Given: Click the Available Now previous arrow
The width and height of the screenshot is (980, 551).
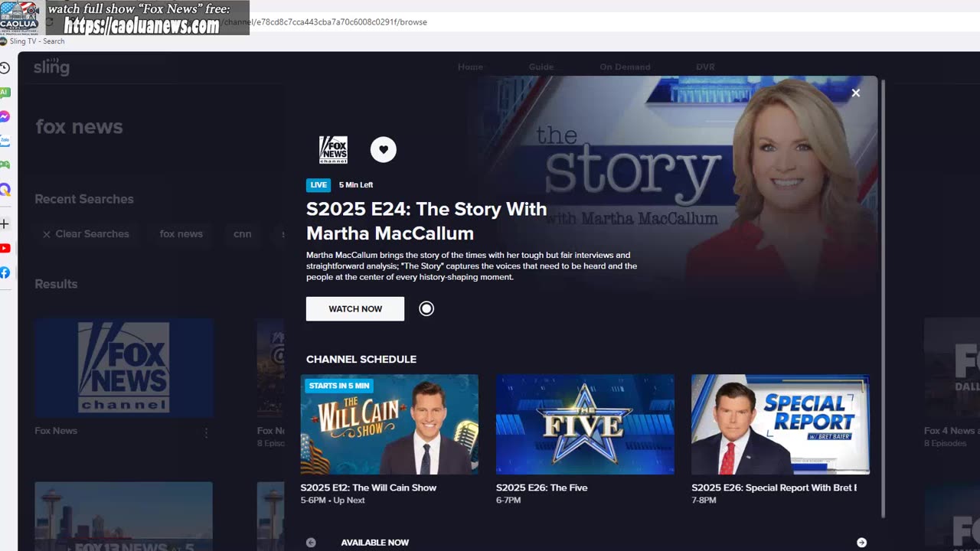Looking at the screenshot, I should tap(311, 543).
